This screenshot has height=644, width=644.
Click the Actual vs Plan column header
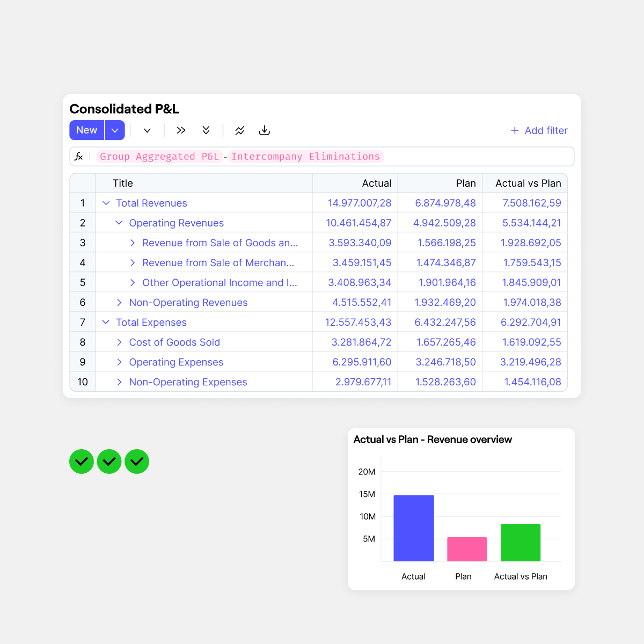coord(528,184)
